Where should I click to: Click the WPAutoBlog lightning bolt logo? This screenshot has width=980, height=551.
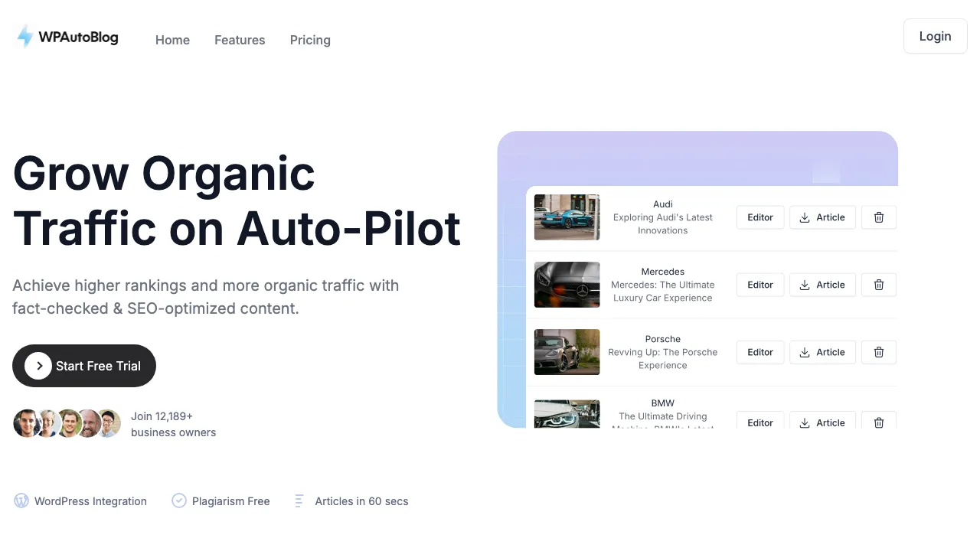tap(24, 36)
